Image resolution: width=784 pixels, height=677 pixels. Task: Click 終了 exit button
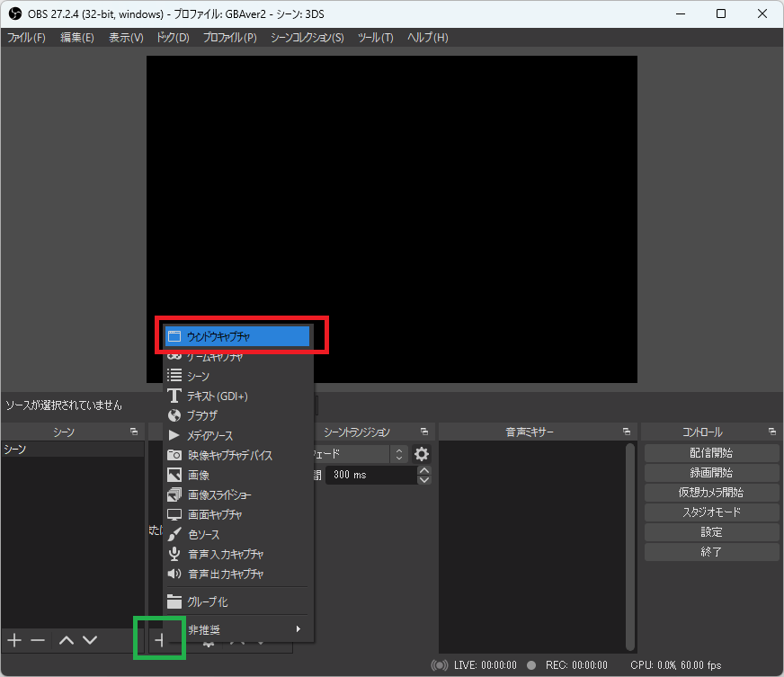pos(711,552)
